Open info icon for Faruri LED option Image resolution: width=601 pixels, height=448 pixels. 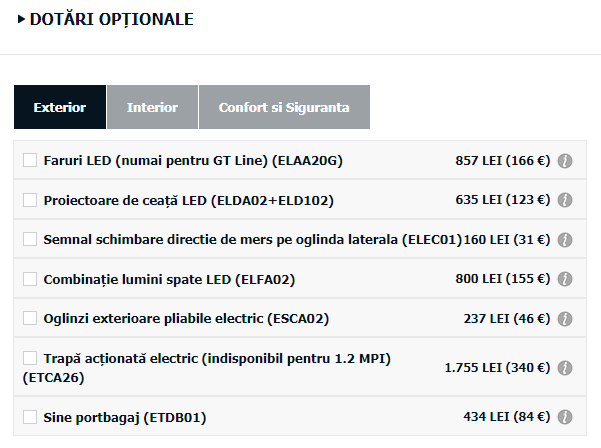(565, 161)
